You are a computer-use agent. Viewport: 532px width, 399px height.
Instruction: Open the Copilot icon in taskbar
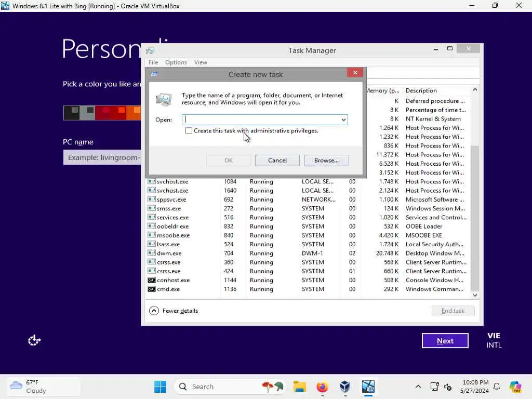[515, 387]
